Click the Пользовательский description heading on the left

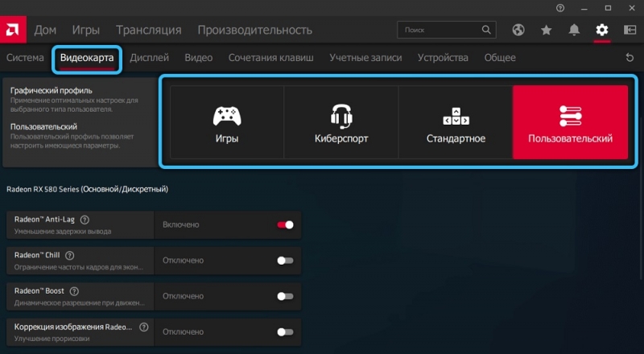tap(43, 126)
